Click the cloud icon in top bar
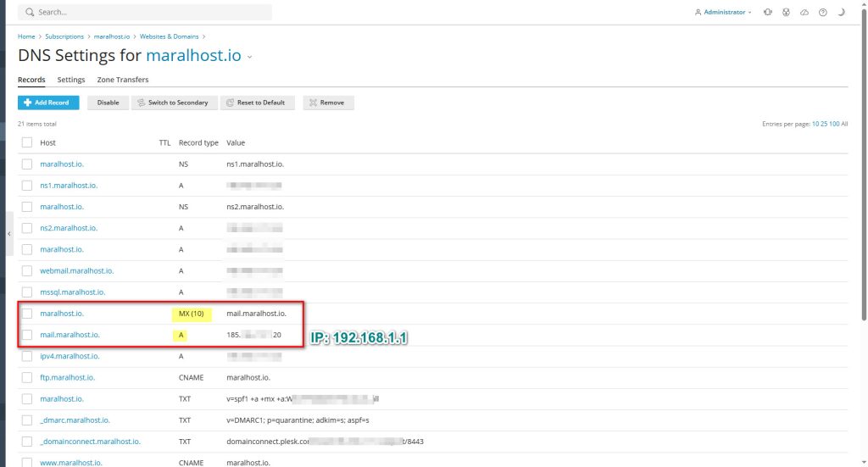Screen dimensions: 868x467 click(804, 13)
